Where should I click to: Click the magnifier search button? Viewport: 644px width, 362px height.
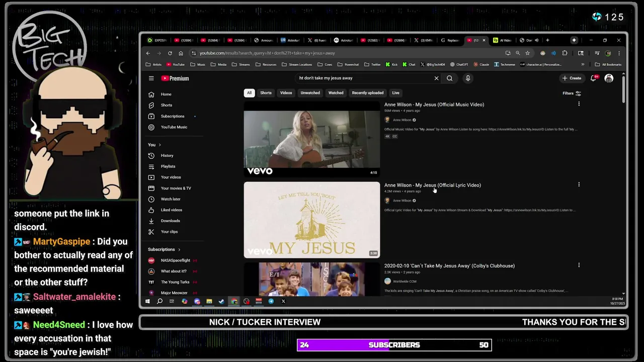point(449,78)
